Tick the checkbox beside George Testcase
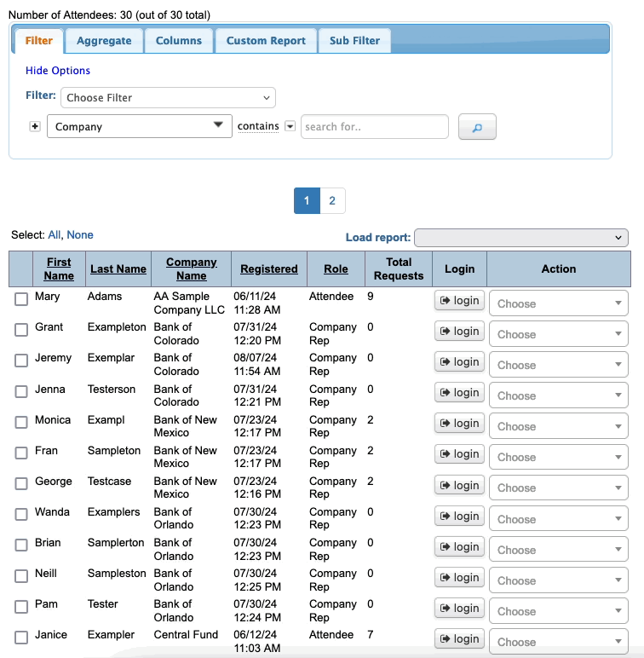 click(x=21, y=483)
